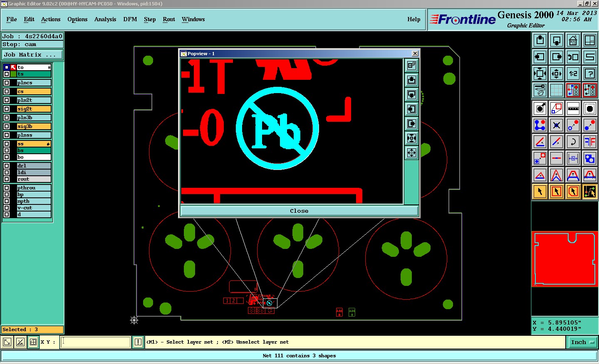The image size is (599, 364).
Task: Click the X Y coordinate input field
Action: (96, 342)
